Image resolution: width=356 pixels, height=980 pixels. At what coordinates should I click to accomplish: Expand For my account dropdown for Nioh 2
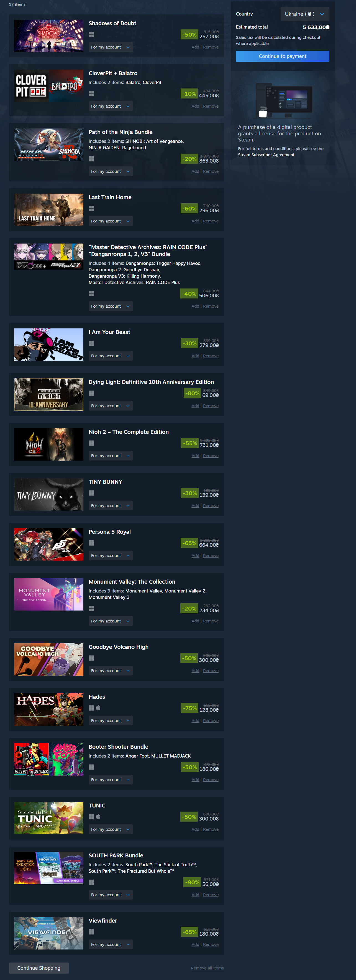[x=111, y=456]
